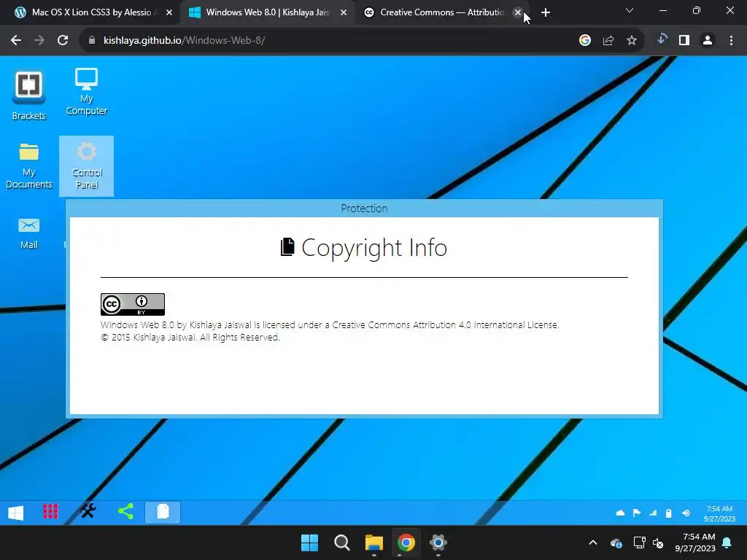Click the site lock icon
The height and width of the screenshot is (560, 747).
click(x=92, y=41)
